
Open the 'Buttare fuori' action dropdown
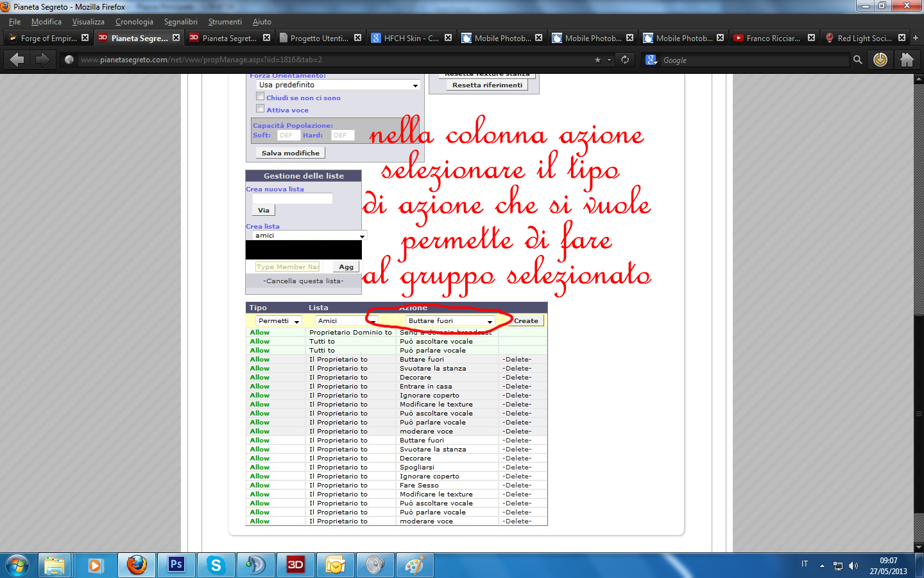pyautogui.click(x=450, y=320)
